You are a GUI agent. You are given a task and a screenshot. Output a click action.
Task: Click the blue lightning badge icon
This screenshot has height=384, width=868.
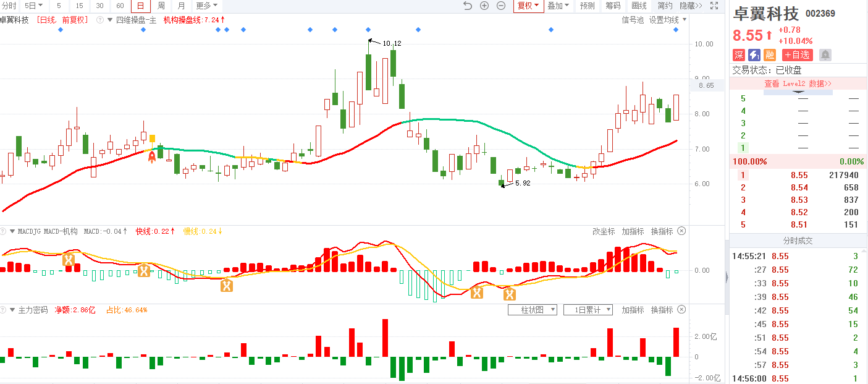click(x=754, y=55)
